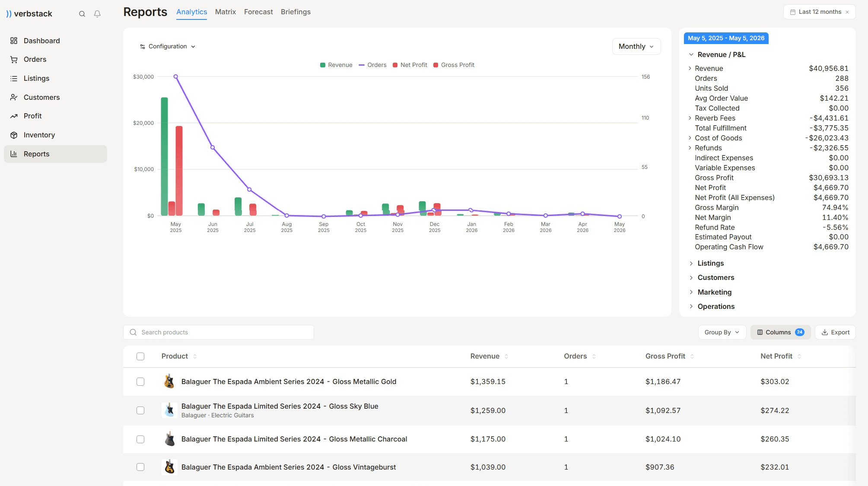Viewport: 868px width, 486px height.
Task: Check the Gloss Metallic Charcoal row
Action: [140, 439]
